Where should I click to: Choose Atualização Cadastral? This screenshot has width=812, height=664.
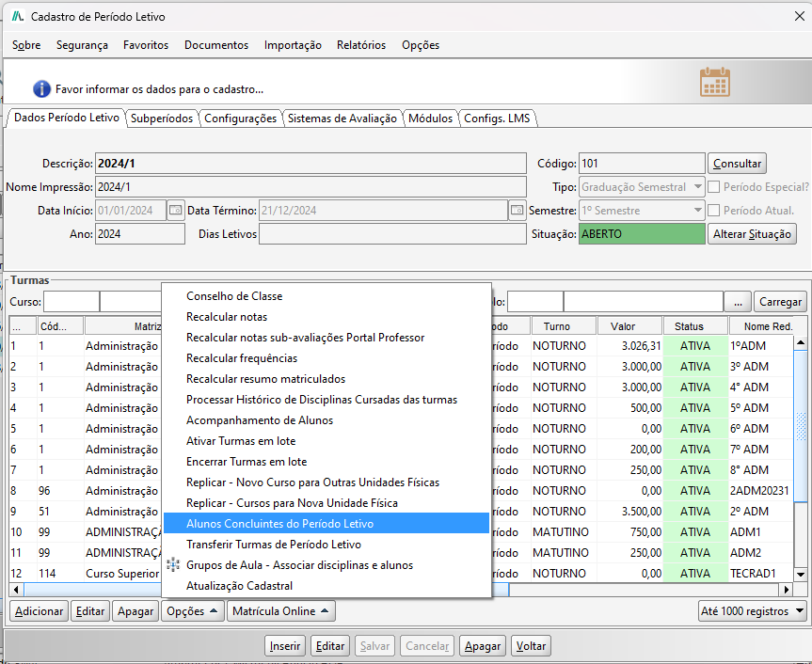pos(326,586)
